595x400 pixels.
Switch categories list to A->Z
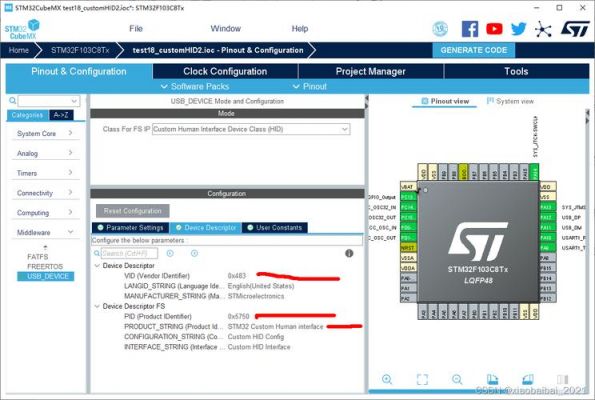[61, 115]
